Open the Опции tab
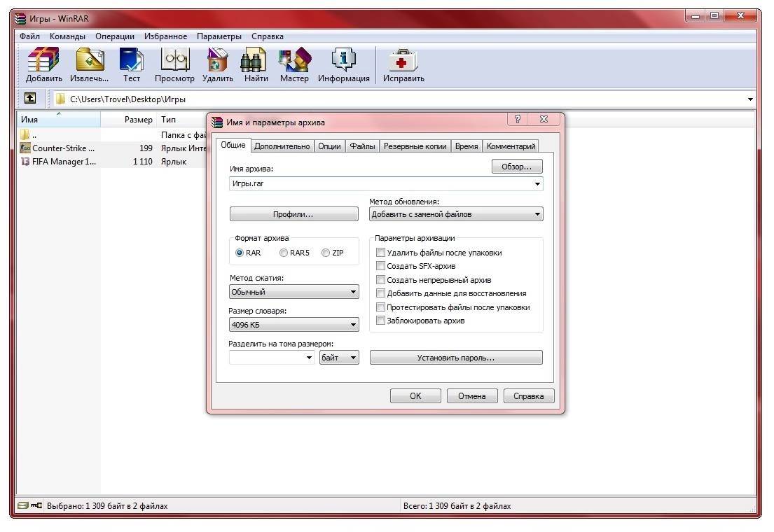 pyautogui.click(x=329, y=146)
